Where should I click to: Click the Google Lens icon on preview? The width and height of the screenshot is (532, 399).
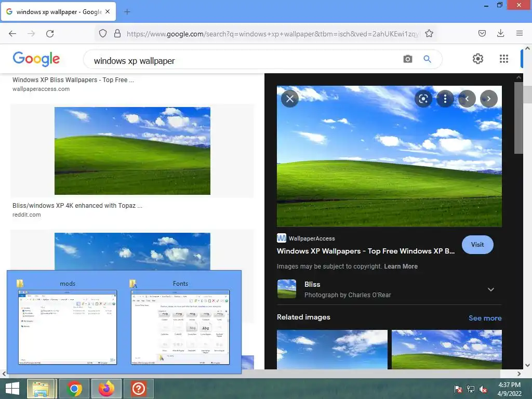click(423, 99)
